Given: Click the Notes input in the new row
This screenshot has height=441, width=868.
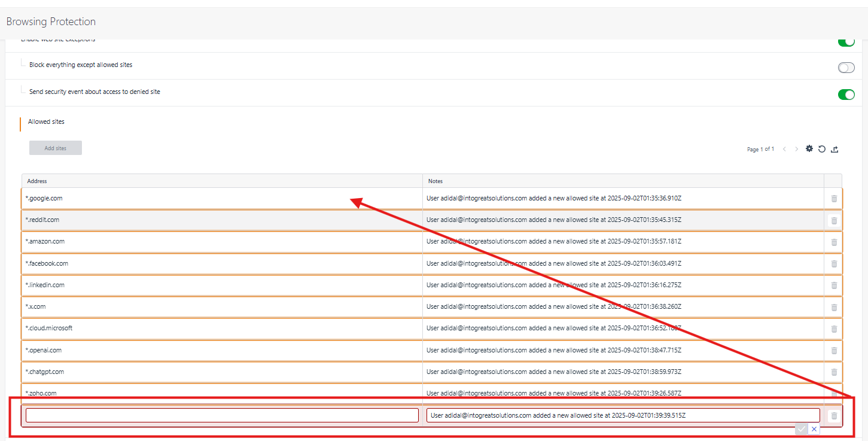Looking at the screenshot, I should (623, 415).
